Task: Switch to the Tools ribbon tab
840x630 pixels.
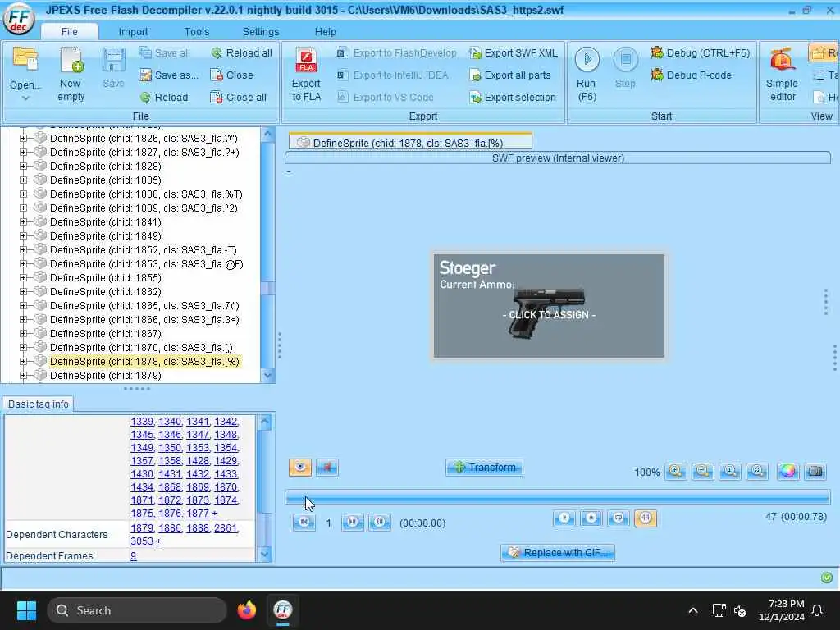Action: click(197, 32)
